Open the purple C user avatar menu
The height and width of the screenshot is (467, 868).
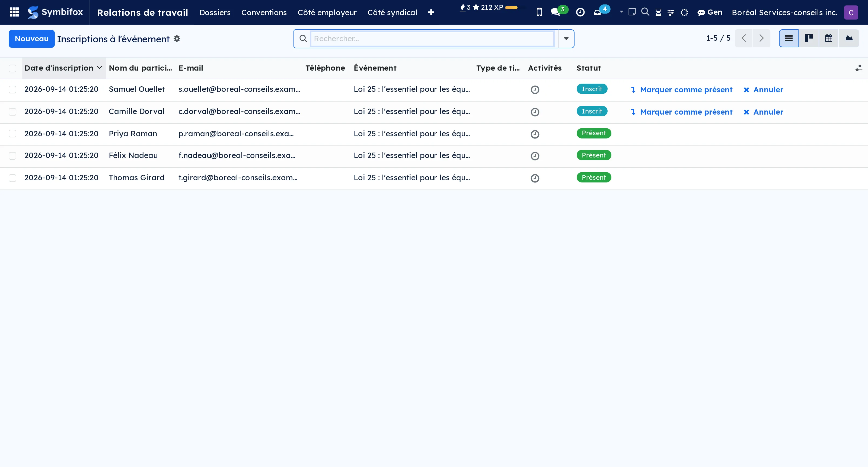[x=851, y=12]
